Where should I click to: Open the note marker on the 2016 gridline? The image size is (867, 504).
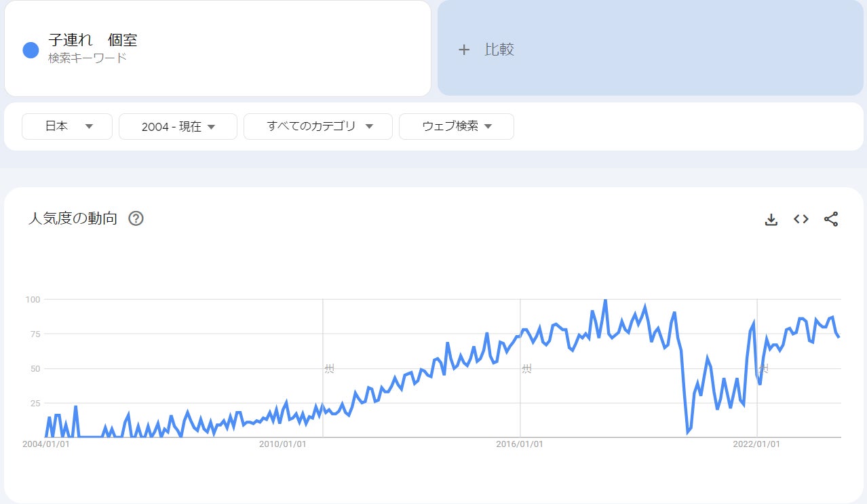pyautogui.click(x=526, y=369)
